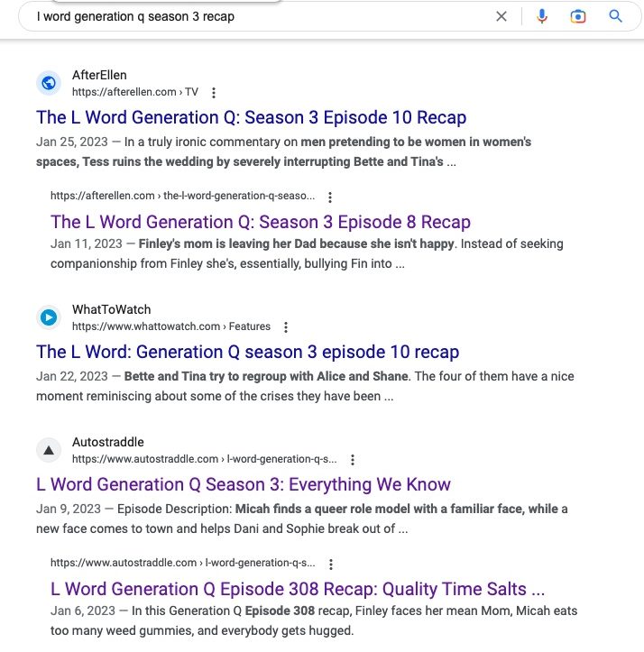Screen dimensions: 644x652
Task: Click into the search text field
Action: click(x=258, y=16)
